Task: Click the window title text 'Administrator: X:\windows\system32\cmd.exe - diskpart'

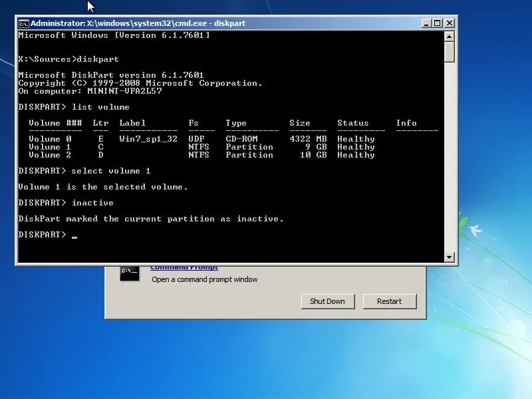Action: pyautogui.click(x=138, y=23)
